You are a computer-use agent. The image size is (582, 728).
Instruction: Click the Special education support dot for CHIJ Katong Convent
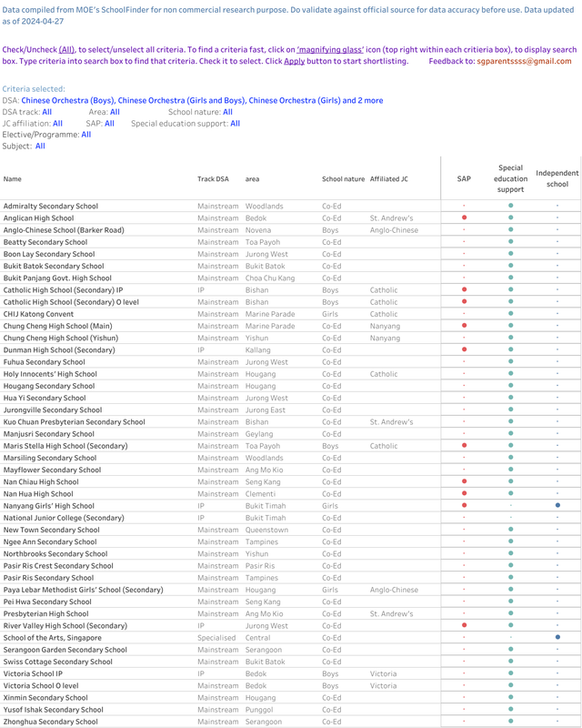pyautogui.click(x=510, y=313)
